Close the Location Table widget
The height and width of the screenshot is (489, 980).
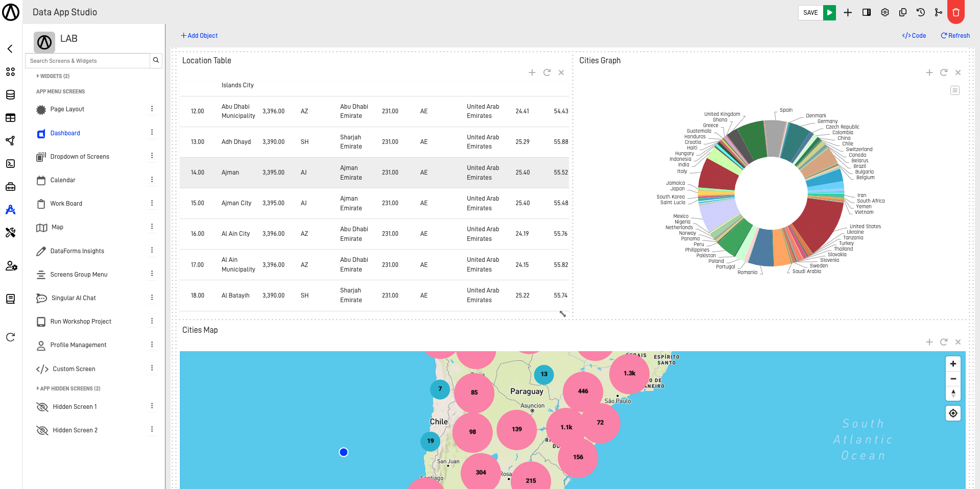561,72
